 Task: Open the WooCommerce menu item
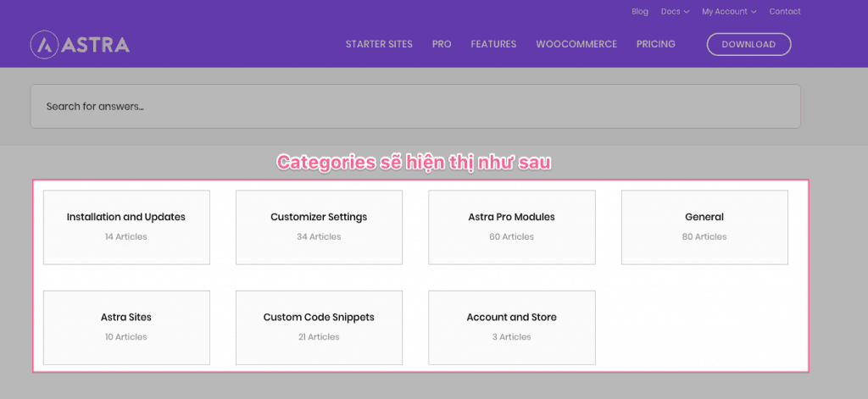[x=576, y=44]
